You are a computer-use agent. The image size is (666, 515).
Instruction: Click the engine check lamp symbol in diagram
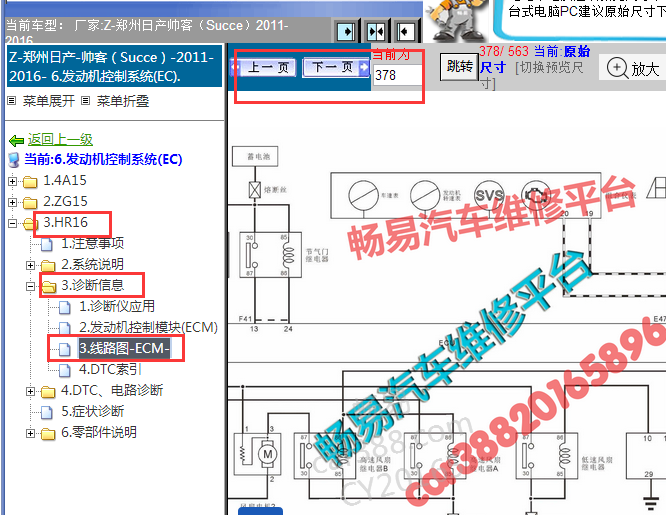[x=536, y=195]
